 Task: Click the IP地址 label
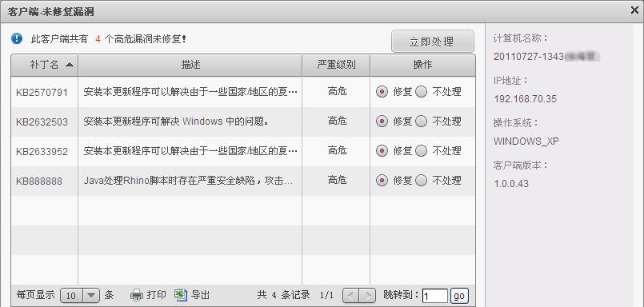click(511, 81)
